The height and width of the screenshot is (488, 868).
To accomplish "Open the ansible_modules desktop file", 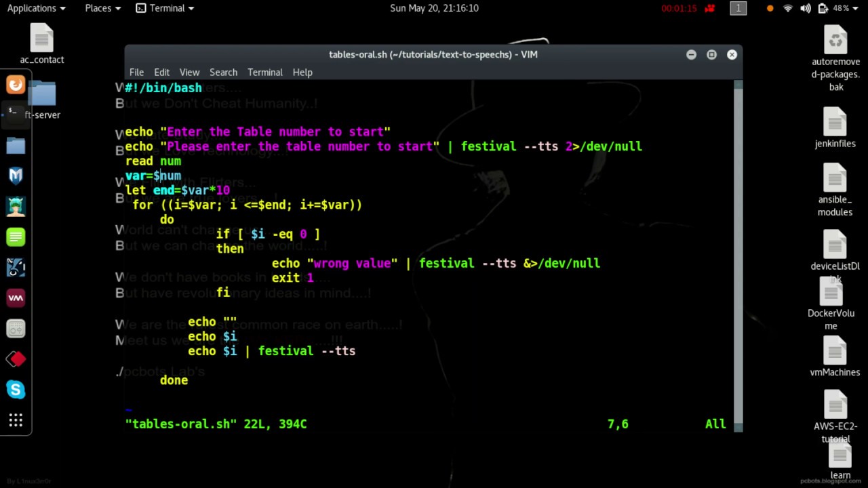I will click(835, 190).
